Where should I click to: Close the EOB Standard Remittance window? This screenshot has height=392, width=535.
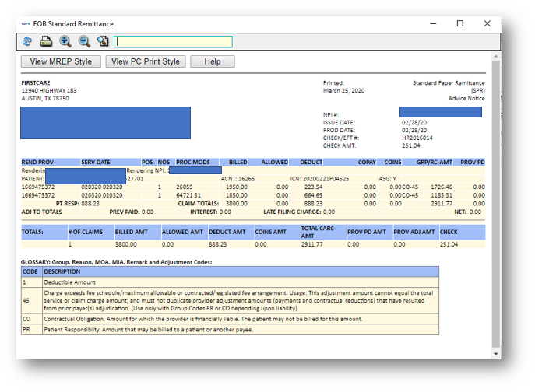coord(487,24)
